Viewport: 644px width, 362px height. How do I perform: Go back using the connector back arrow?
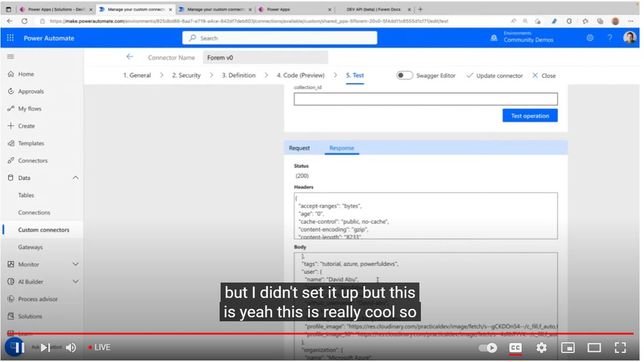129,57
